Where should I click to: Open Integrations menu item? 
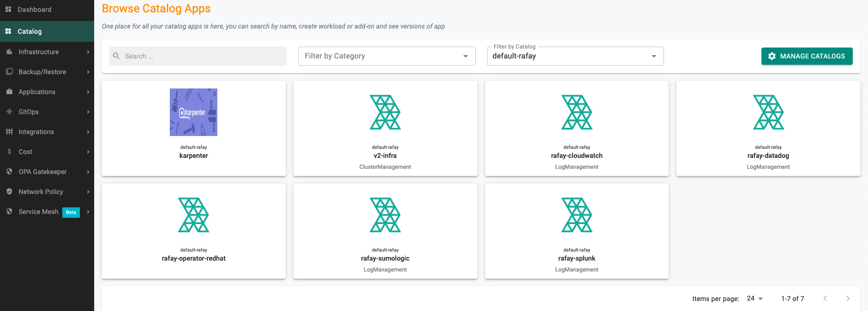pos(47,132)
